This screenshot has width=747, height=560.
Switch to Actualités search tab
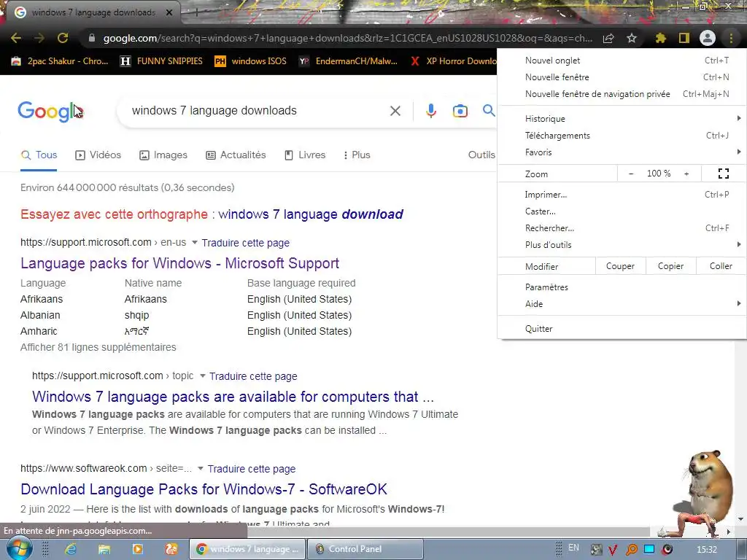pyautogui.click(x=236, y=155)
